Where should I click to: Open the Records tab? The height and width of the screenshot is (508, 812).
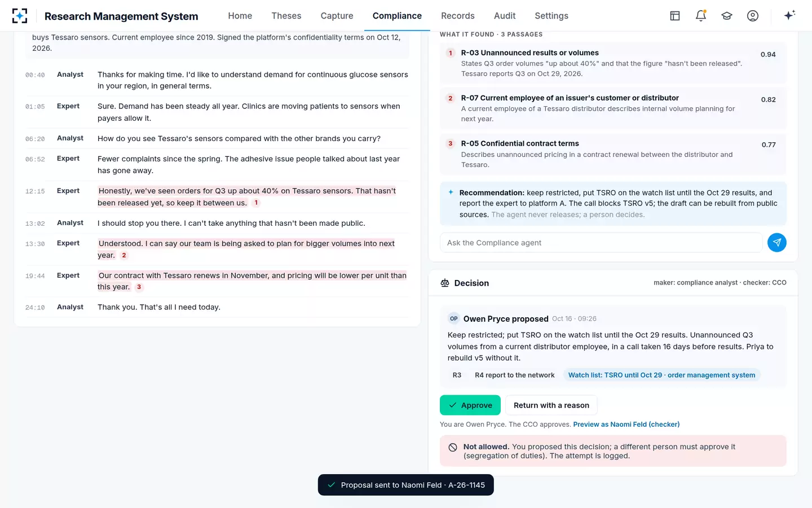click(458, 16)
